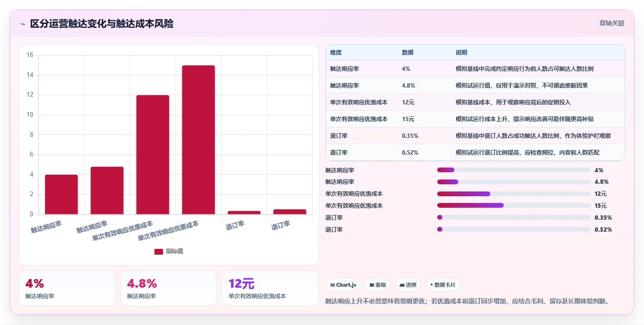Click the y-axis tick label 16
644x325 pixels.
30,55
